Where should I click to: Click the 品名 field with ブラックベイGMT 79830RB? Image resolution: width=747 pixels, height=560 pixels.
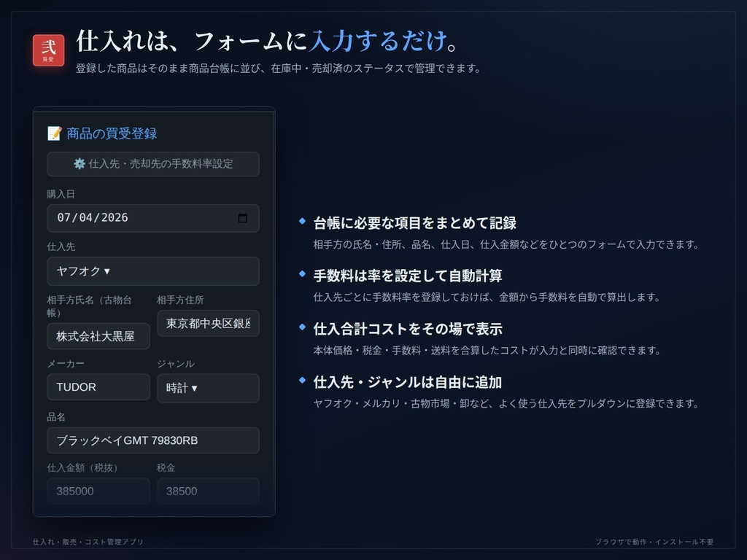[153, 440]
